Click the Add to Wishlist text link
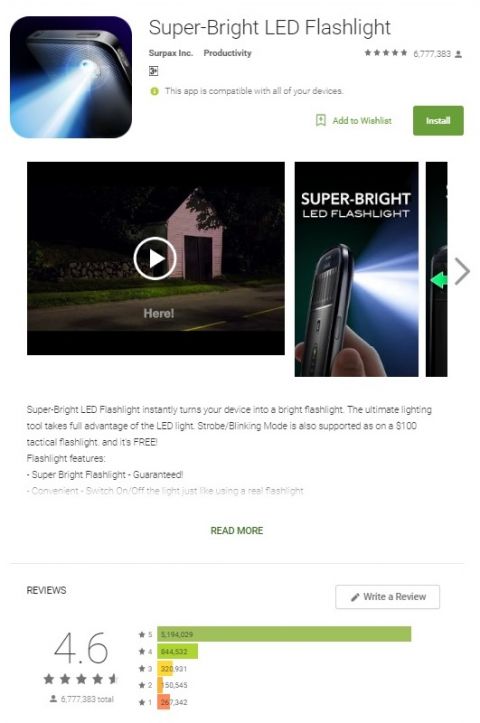Screen dimensions: 480x723 362,121
